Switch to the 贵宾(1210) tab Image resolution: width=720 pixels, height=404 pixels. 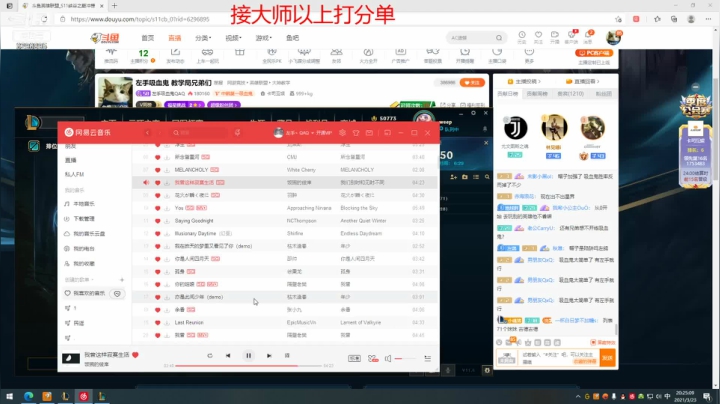pos(570,94)
